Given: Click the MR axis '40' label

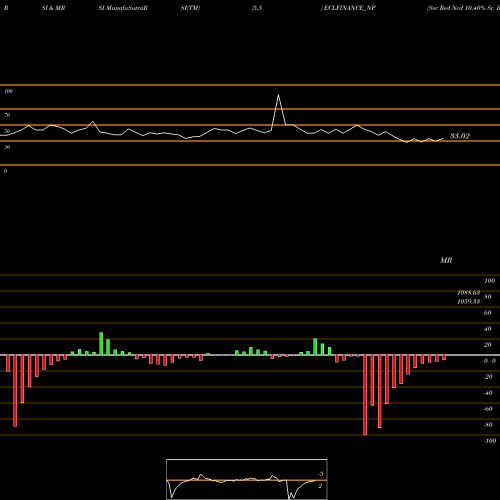Looking at the screenshot, I should tap(488, 329).
